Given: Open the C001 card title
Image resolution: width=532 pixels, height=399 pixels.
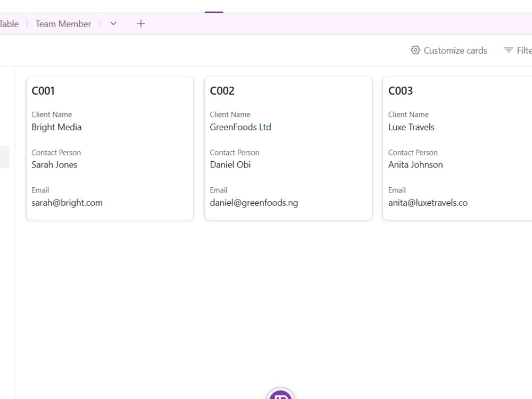Looking at the screenshot, I should coord(43,91).
